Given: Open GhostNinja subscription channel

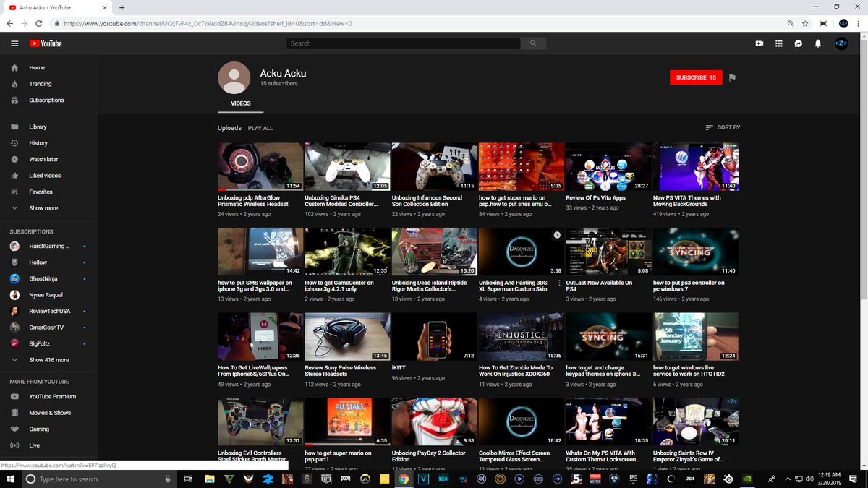Looking at the screenshot, I should (x=48, y=278).
